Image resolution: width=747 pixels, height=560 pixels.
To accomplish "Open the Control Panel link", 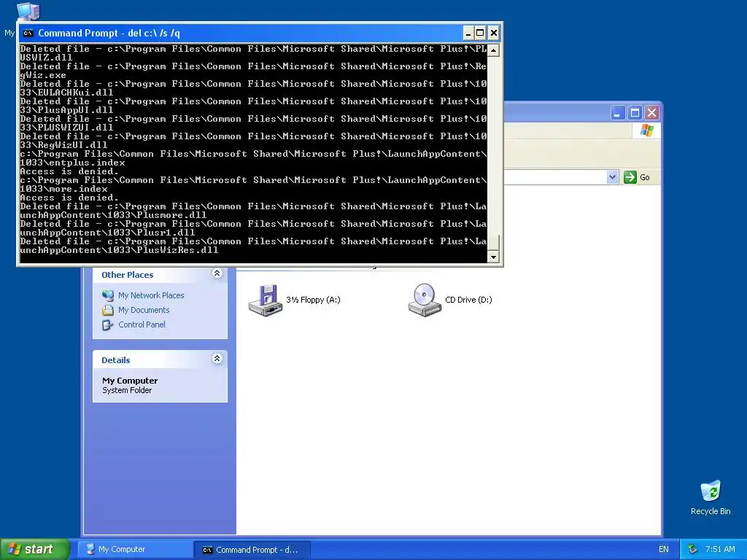I will point(142,324).
